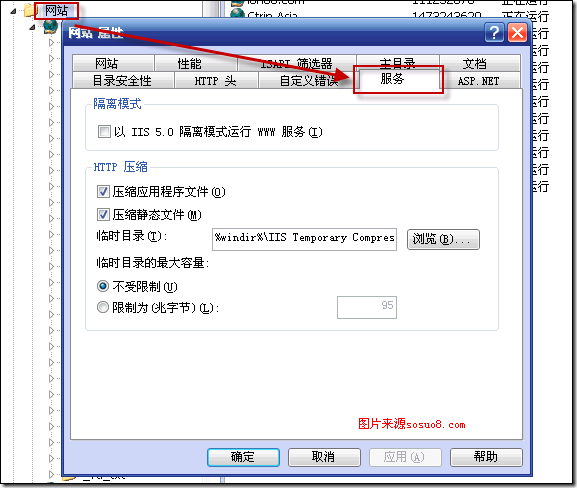Viewport: 577px width, 488px height.
Task: Choose 限制为(兆字节) radio option
Action: click(x=103, y=307)
